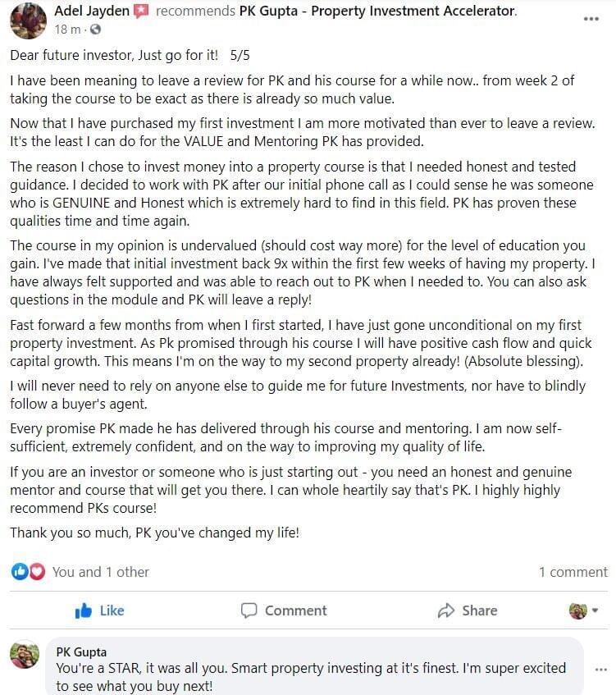616x695 pixels.
Task: Toggle the Like button on the post
Action: click(99, 610)
